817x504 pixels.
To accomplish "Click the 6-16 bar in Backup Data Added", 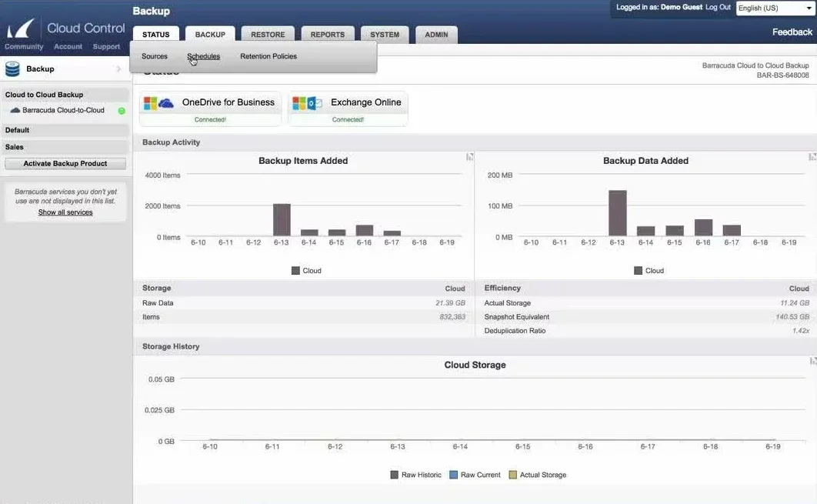I will [703, 228].
